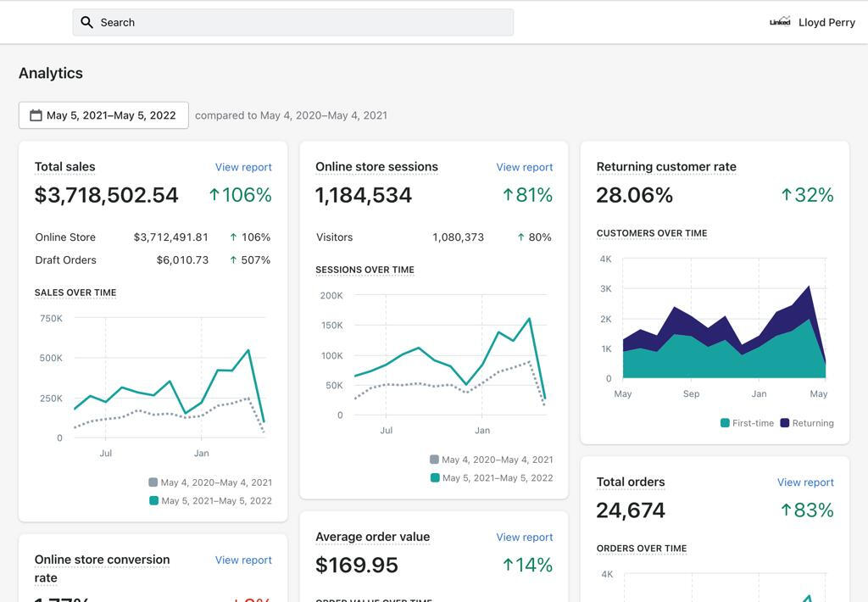This screenshot has width=868, height=602.
Task: Click the up arrow beside 32% returning rate
Action: click(787, 195)
